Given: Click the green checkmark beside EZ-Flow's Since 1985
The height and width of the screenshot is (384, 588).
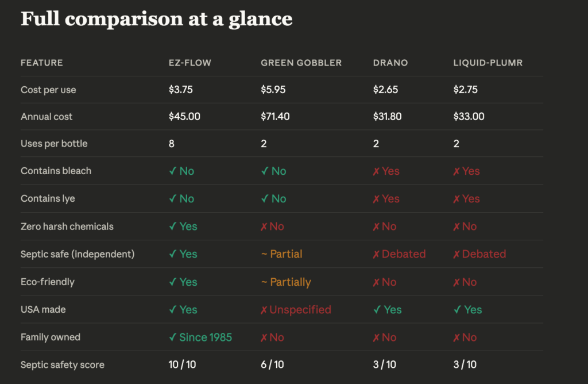Looking at the screenshot, I should (x=172, y=337).
